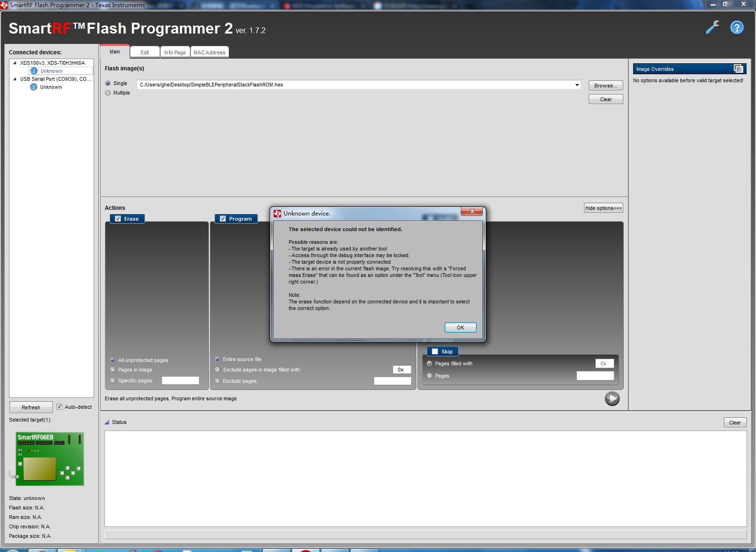Click the input field beside Pages under Skip
Viewport: 756px width, 552px height.
tap(595, 376)
